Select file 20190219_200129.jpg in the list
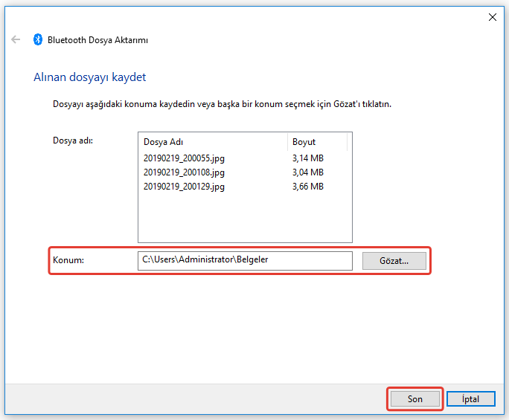 184,187
